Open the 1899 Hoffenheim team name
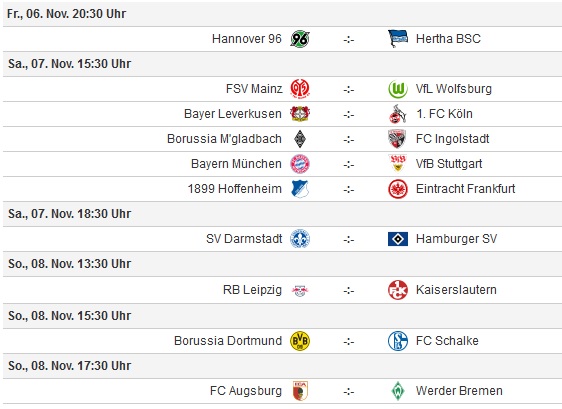 [x=235, y=189]
